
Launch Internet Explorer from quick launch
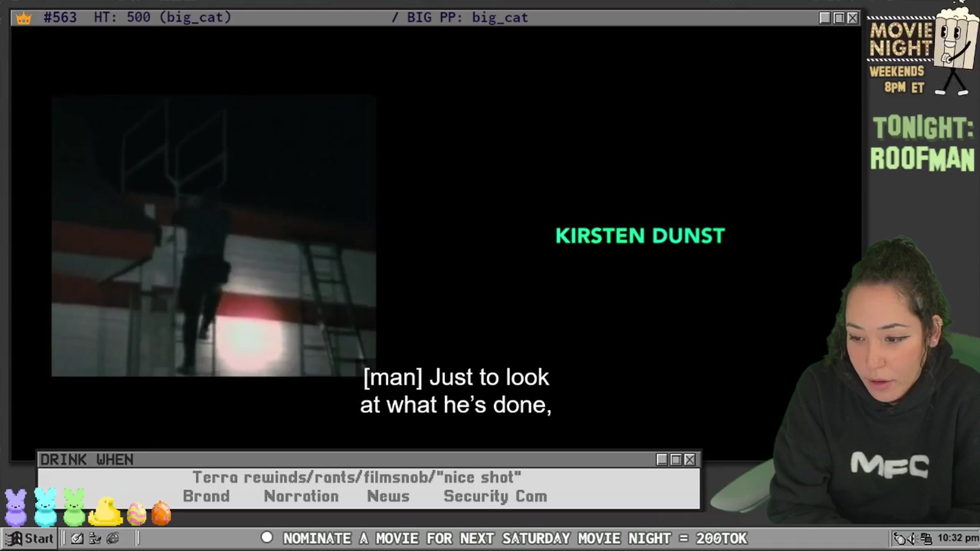113,538
